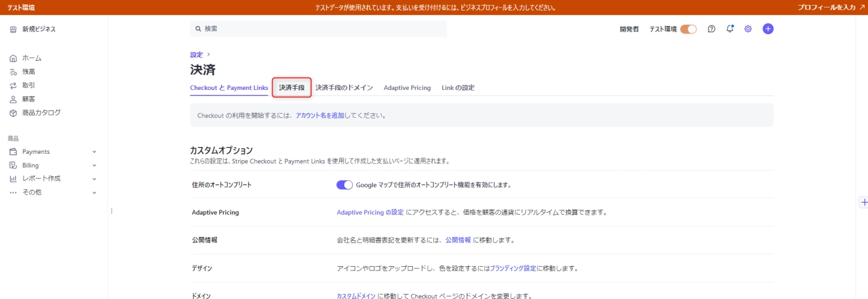This screenshot has height=299, width=868.
Task: Click the アカウント名を追加 link
Action: (320, 115)
